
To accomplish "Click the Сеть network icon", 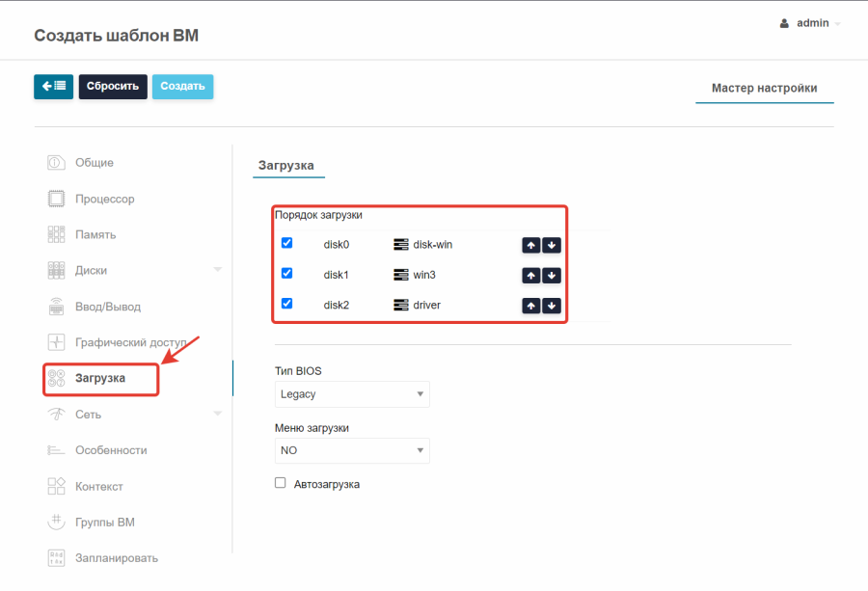I will (56, 414).
